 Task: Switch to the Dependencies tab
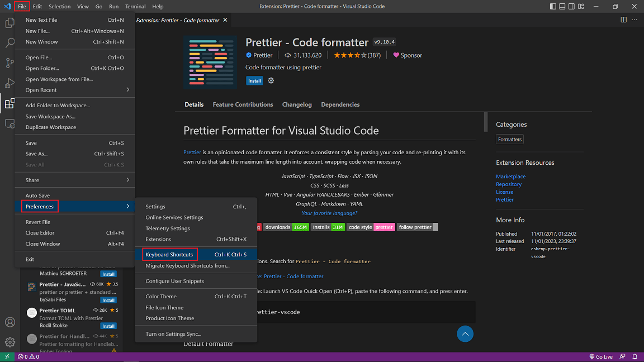[340, 104]
